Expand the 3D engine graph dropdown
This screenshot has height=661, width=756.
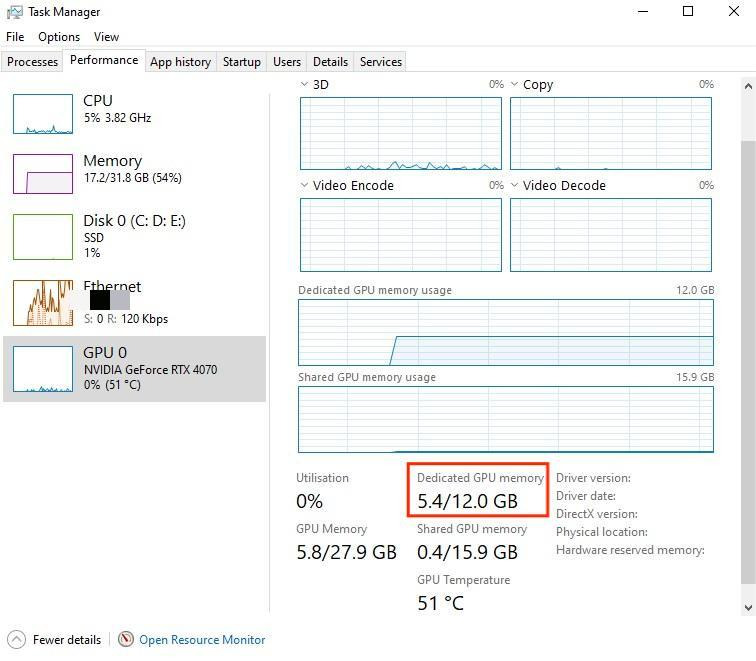[x=305, y=85]
